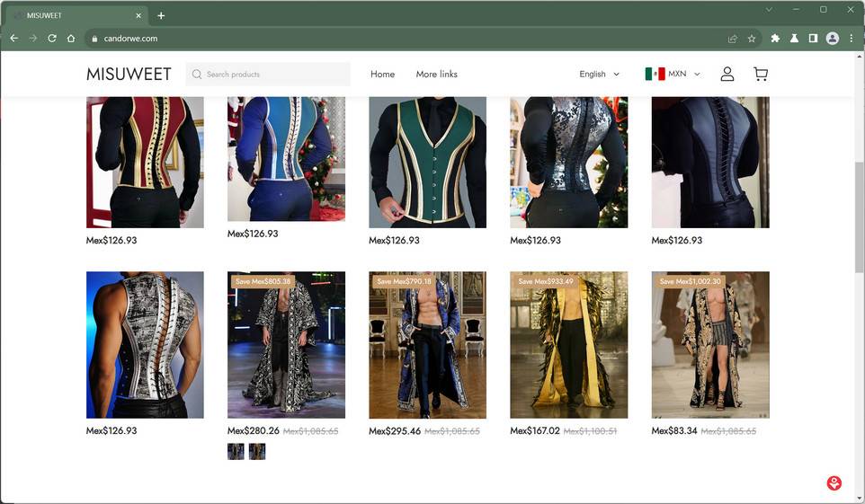Viewport: 865px width, 504px height.
Task: Click the Save Mex$1,002.30 badge
Action: pos(691,281)
